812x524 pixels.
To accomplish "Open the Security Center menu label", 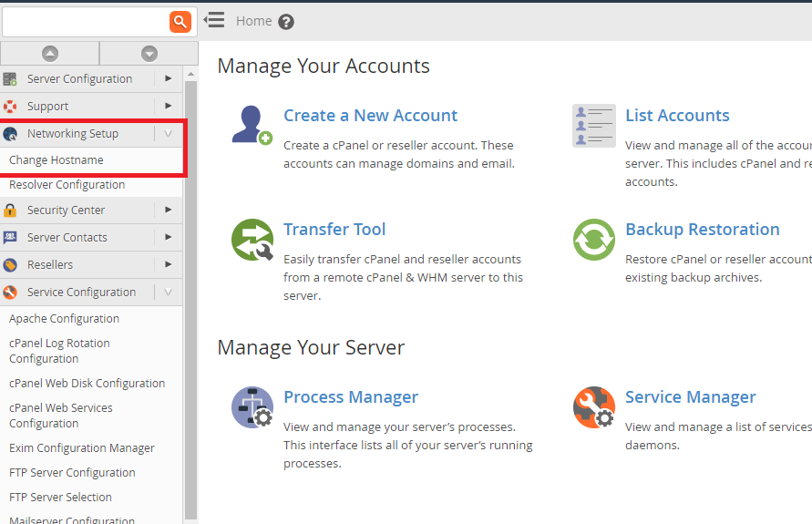I will (66, 210).
